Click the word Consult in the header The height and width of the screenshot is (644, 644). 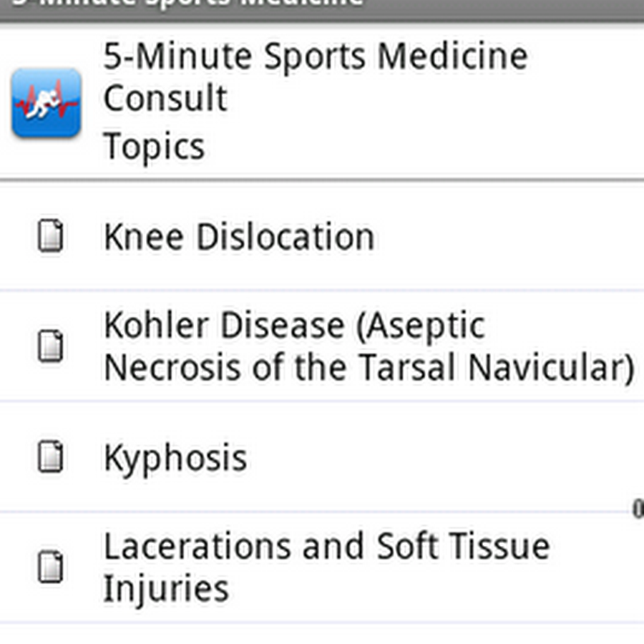pos(165,98)
